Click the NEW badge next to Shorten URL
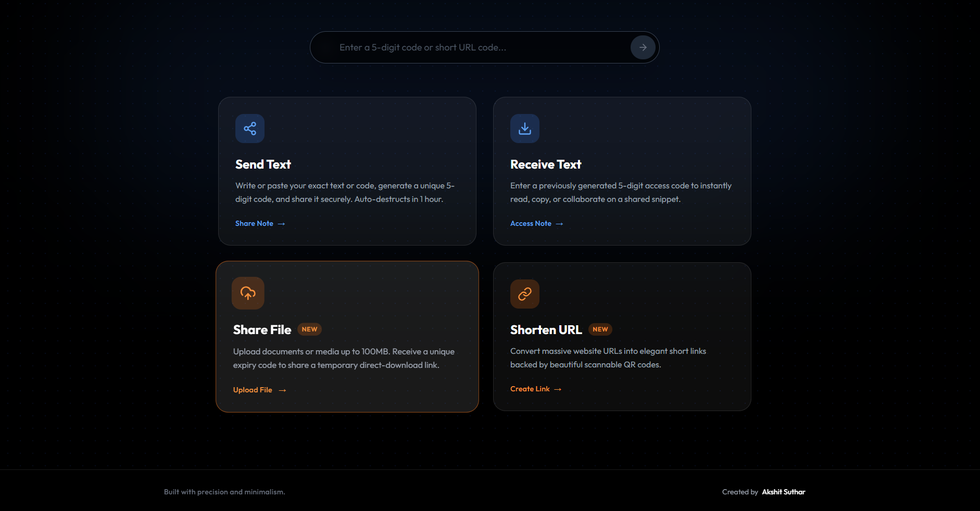This screenshot has width=980, height=511. pyautogui.click(x=600, y=329)
